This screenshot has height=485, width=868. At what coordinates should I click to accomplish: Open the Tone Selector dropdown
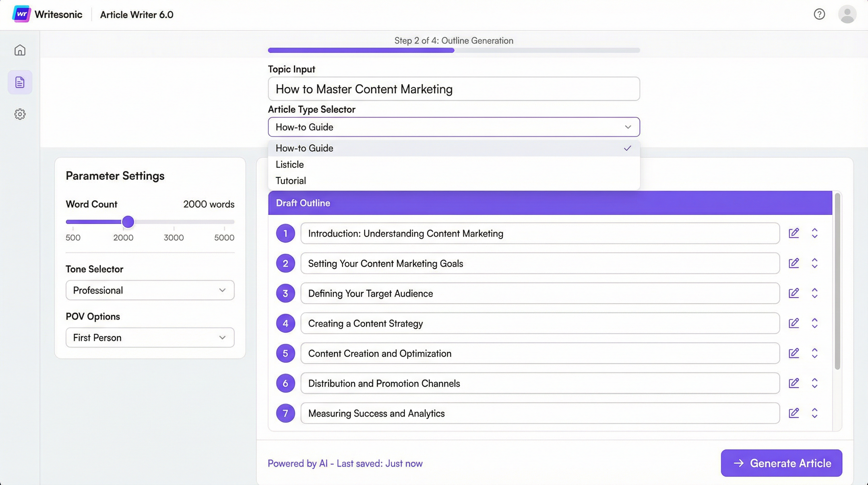pos(150,290)
